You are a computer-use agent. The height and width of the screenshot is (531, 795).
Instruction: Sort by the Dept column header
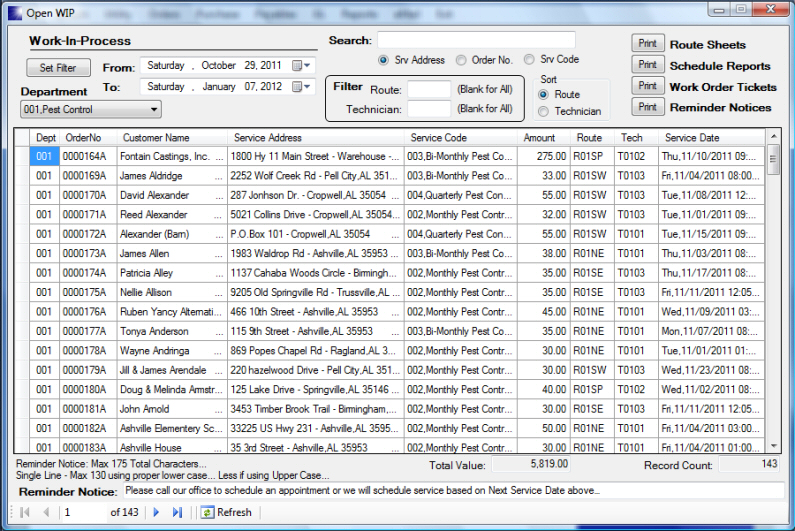pyautogui.click(x=45, y=137)
